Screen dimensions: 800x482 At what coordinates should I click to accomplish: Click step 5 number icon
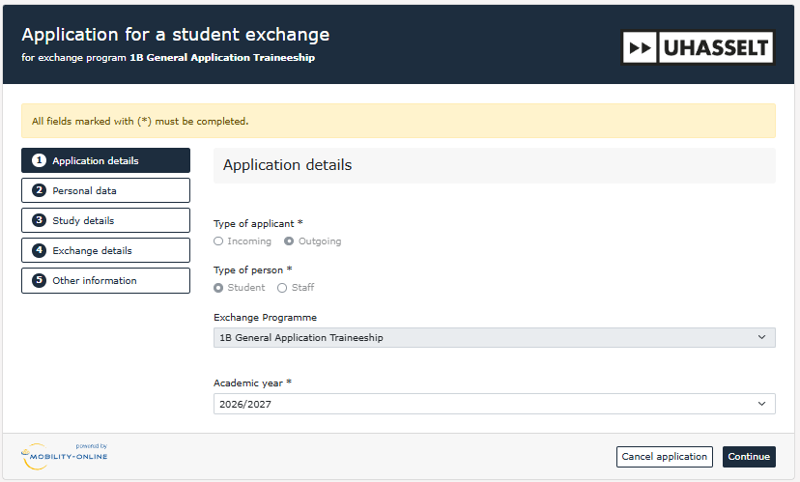click(x=39, y=281)
